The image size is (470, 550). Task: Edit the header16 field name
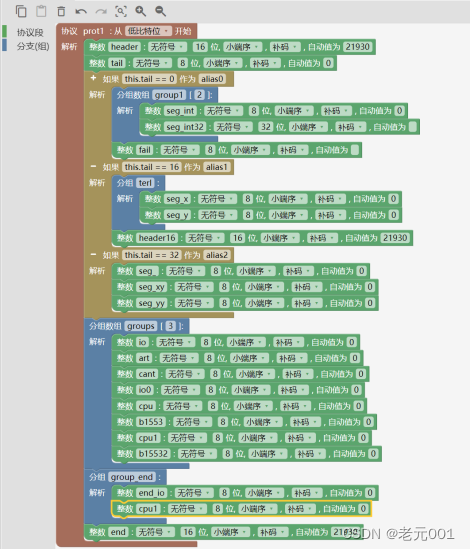point(157,238)
